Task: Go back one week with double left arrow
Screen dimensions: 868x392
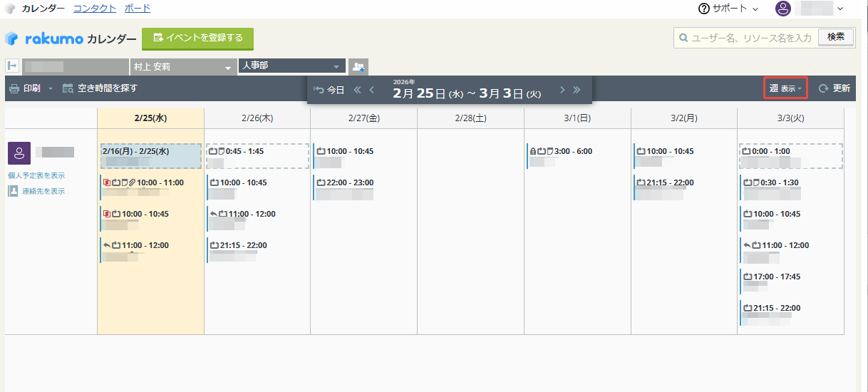Action: pos(358,90)
